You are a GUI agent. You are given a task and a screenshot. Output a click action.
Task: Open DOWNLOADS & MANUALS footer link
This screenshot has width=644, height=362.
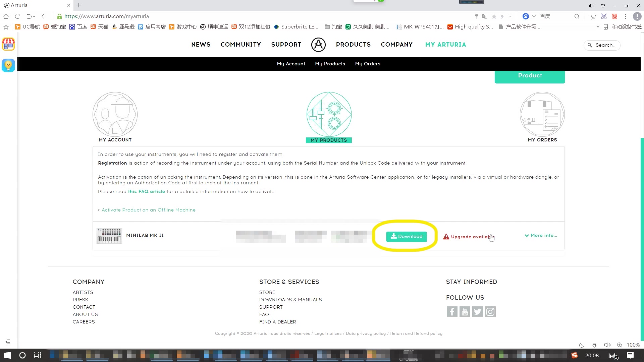[290, 300]
